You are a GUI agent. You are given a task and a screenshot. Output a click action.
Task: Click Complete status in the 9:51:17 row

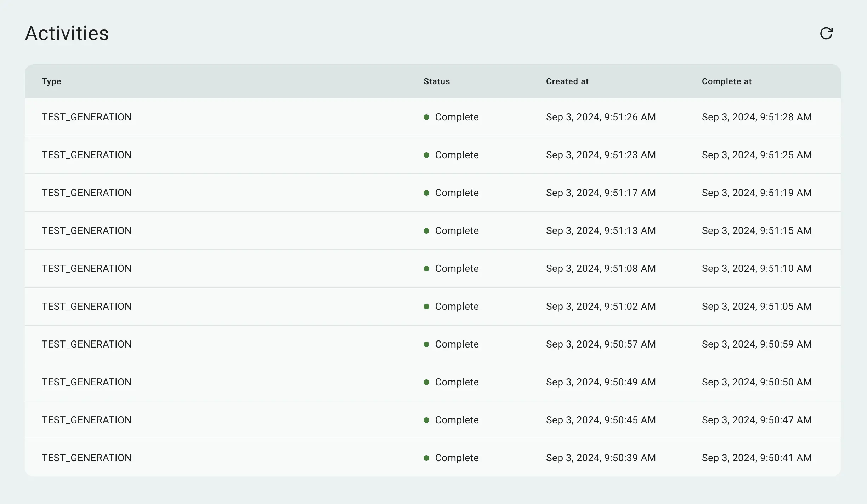(451, 193)
